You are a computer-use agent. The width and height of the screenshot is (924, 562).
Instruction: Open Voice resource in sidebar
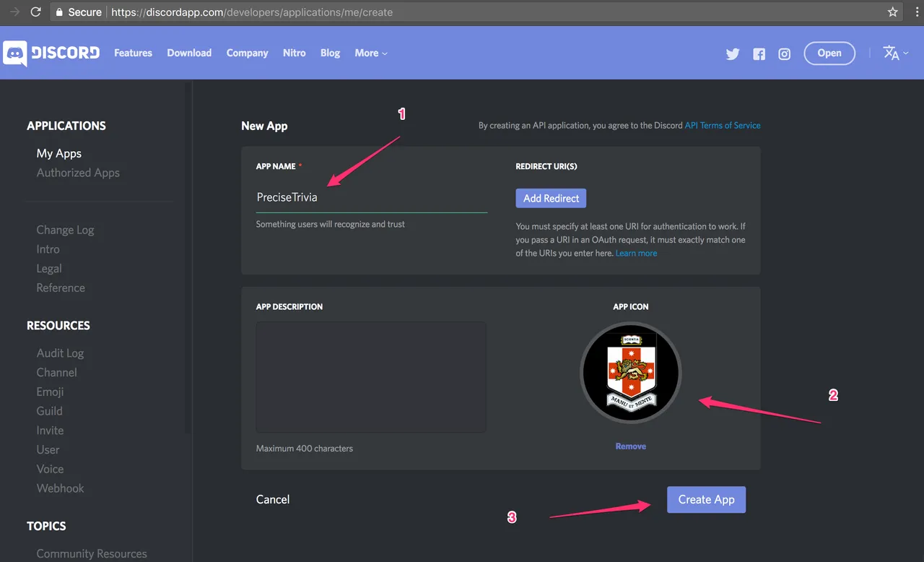click(x=50, y=469)
